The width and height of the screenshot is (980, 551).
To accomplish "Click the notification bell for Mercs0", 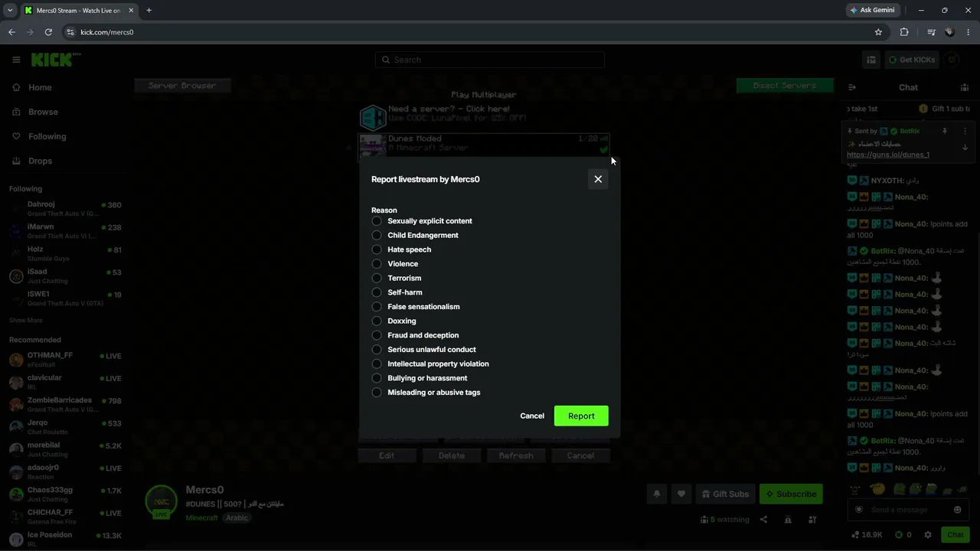I will pyautogui.click(x=656, y=494).
